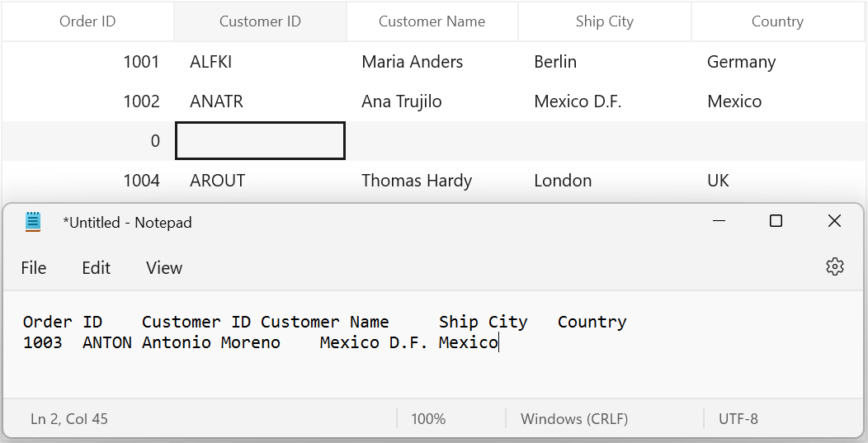Select the Mexico country cell in grid
Viewport: 868px width, 443px height.
coord(778,101)
